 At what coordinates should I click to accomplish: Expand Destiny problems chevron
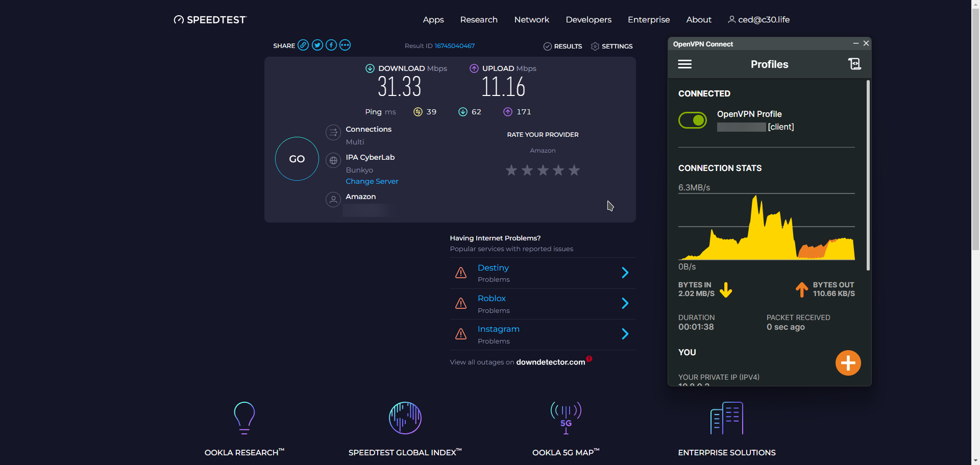click(x=625, y=273)
